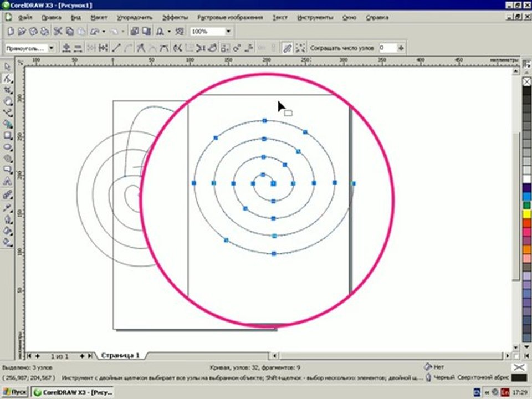532x399 pixels.
Task: Toggle the Make node cusp button
Action: pyautogui.click(x=141, y=48)
